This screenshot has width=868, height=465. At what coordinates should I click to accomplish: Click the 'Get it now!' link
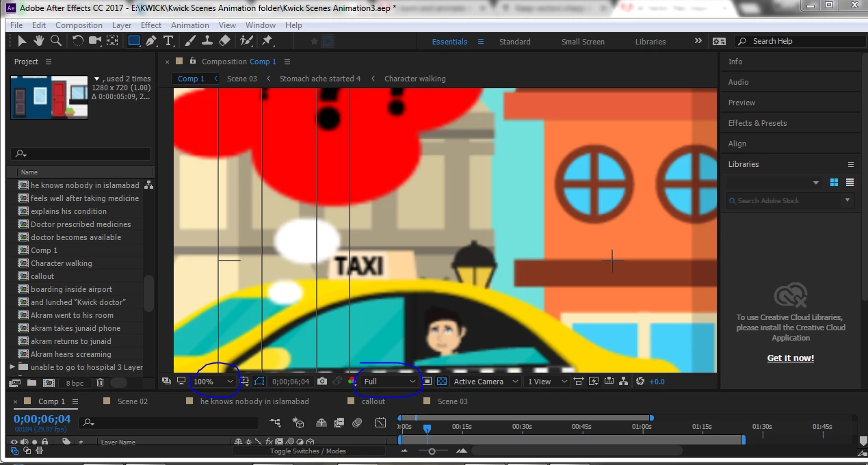tap(791, 358)
